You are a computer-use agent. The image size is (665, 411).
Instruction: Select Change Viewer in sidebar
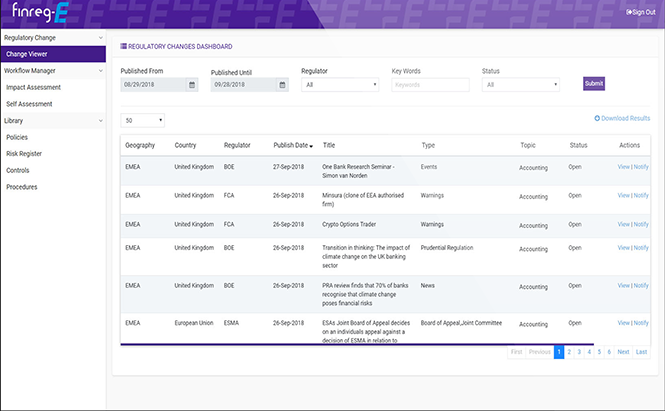[53, 54]
